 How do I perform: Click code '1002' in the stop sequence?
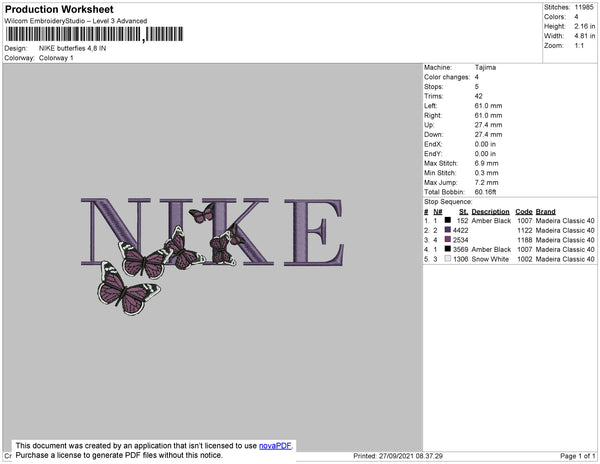click(525, 259)
